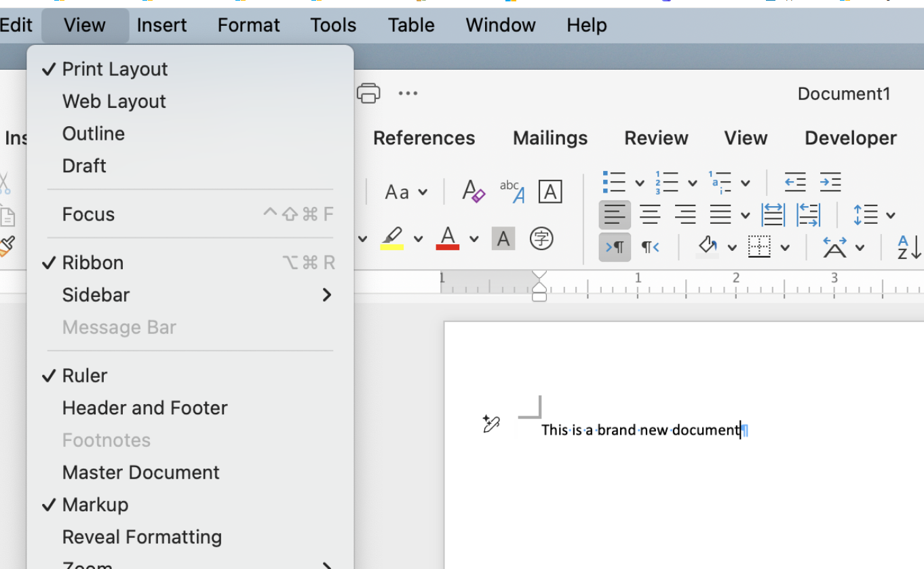Image resolution: width=924 pixels, height=569 pixels.
Task: Expand the Sidebar submenu
Action: [x=190, y=295]
